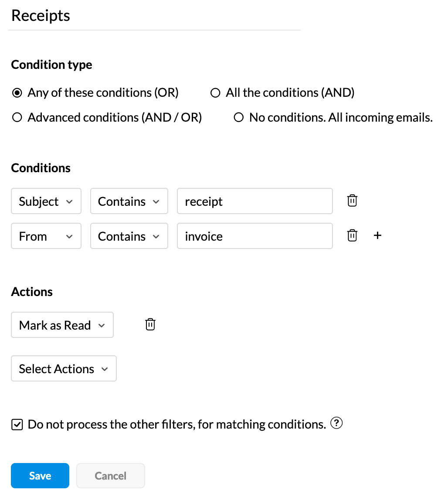Click the Condition type heading
The height and width of the screenshot is (504, 441).
click(52, 65)
